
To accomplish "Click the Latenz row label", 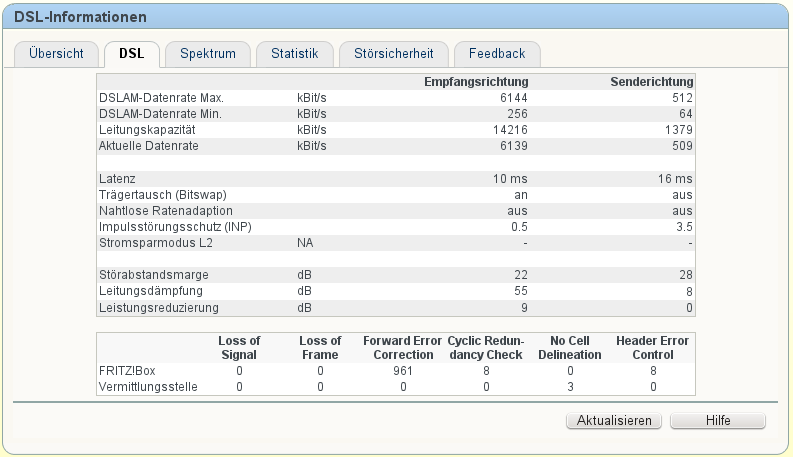I will coord(117,179).
